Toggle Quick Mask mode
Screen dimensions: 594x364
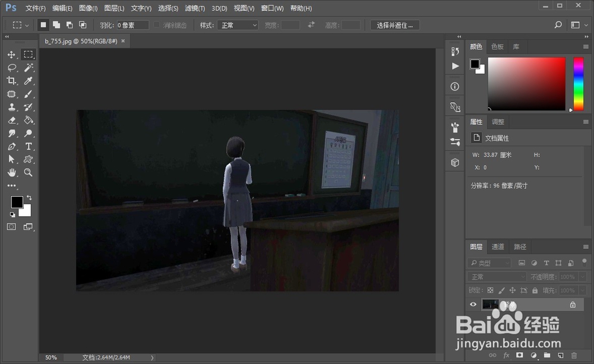[x=11, y=227]
